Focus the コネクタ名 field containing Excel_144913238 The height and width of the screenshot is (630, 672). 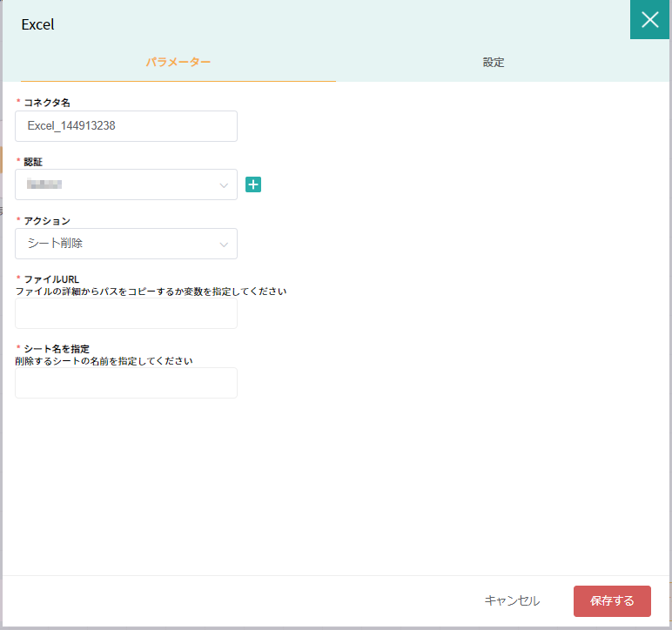pyautogui.click(x=126, y=126)
